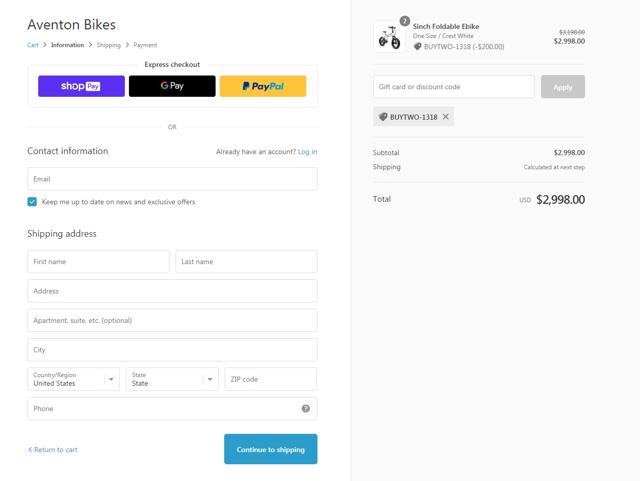Go back to Cart breadcrumb

(x=33, y=45)
